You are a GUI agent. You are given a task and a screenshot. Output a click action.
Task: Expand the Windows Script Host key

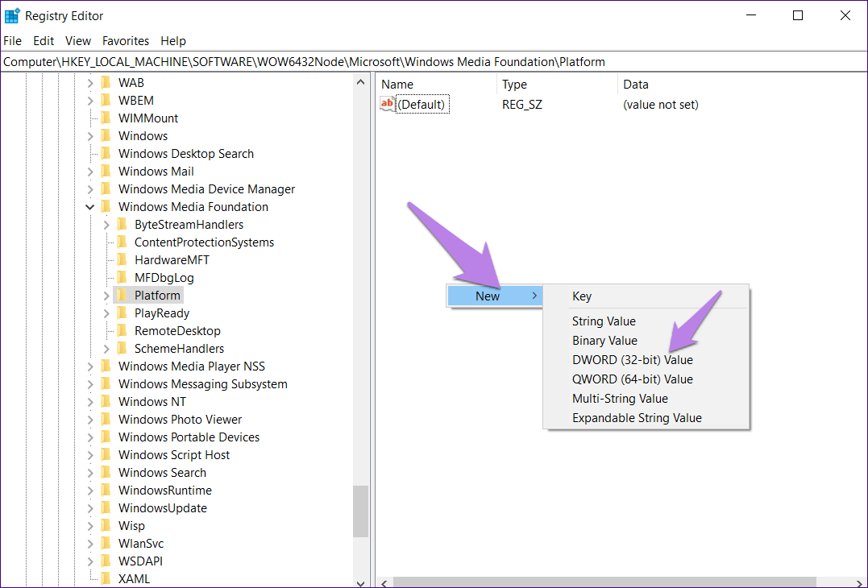click(90, 455)
